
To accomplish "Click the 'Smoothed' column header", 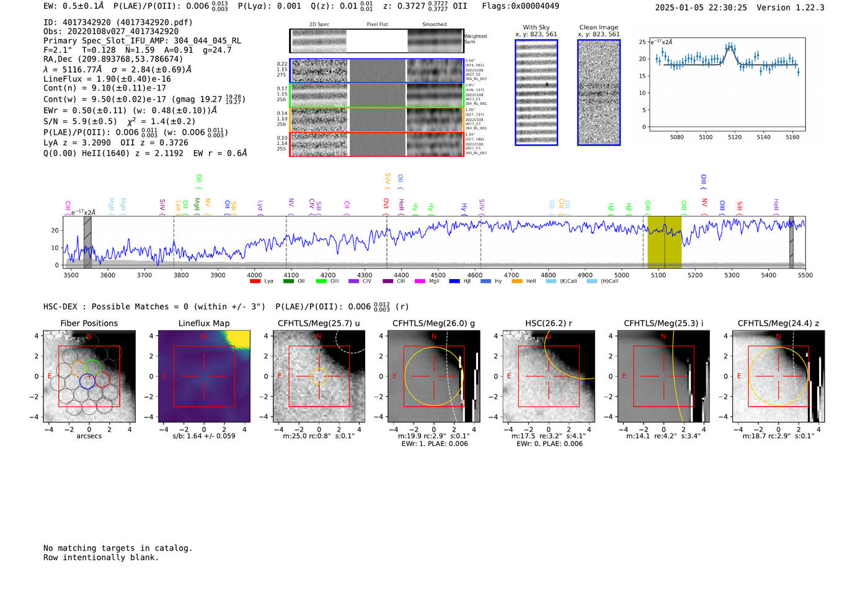I will pyautogui.click(x=434, y=24).
